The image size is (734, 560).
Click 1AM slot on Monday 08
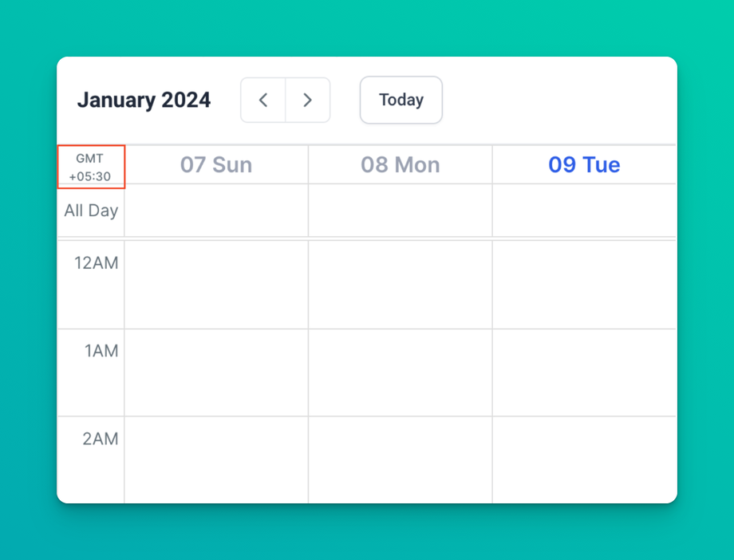pyautogui.click(x=400, y=373)
